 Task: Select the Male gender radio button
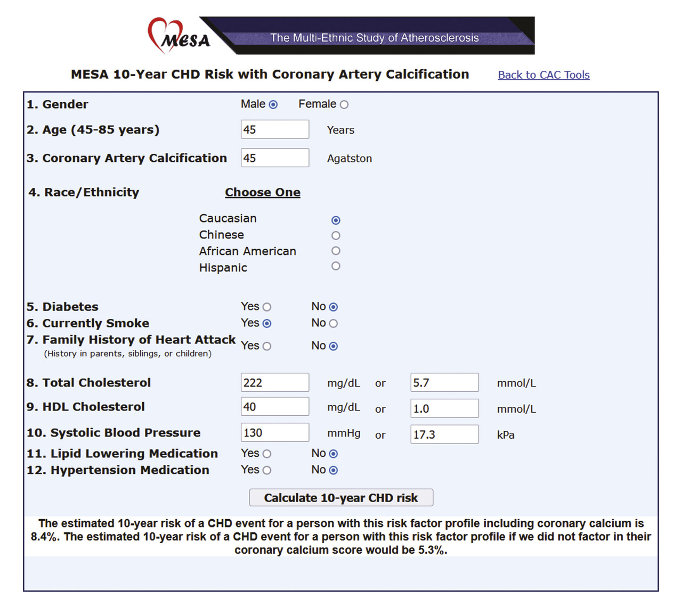point(273,105)
